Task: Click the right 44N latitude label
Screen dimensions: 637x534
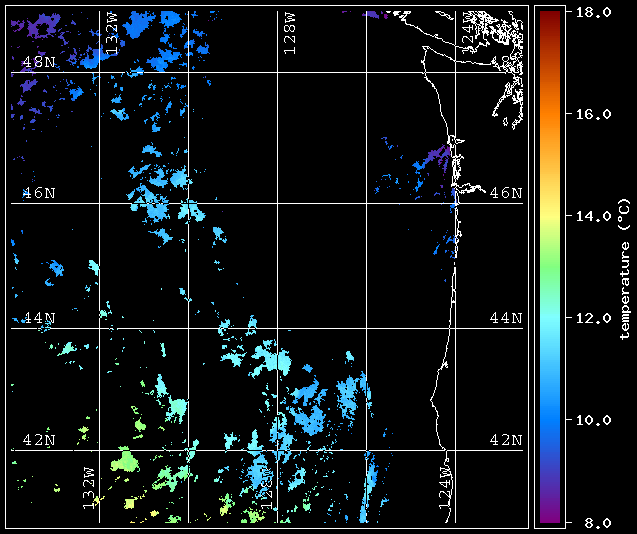Action: pos(506,318)
